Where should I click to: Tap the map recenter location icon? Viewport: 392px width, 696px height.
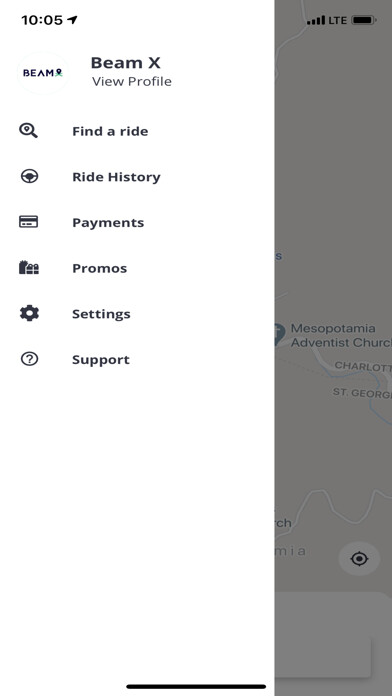359,558
